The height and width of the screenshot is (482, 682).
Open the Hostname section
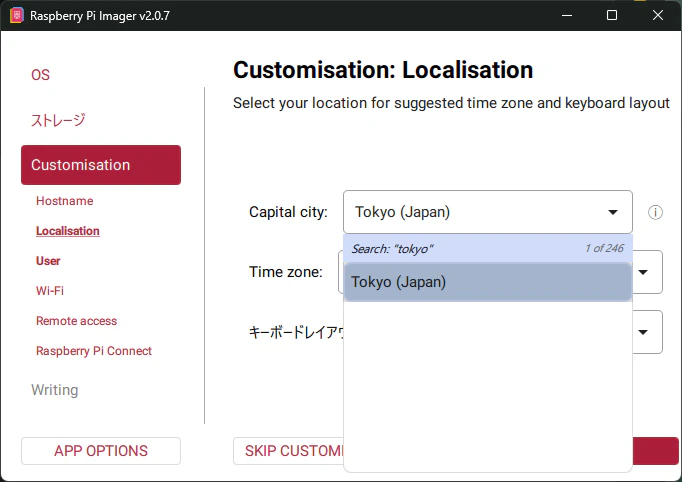tap(64, 201)
